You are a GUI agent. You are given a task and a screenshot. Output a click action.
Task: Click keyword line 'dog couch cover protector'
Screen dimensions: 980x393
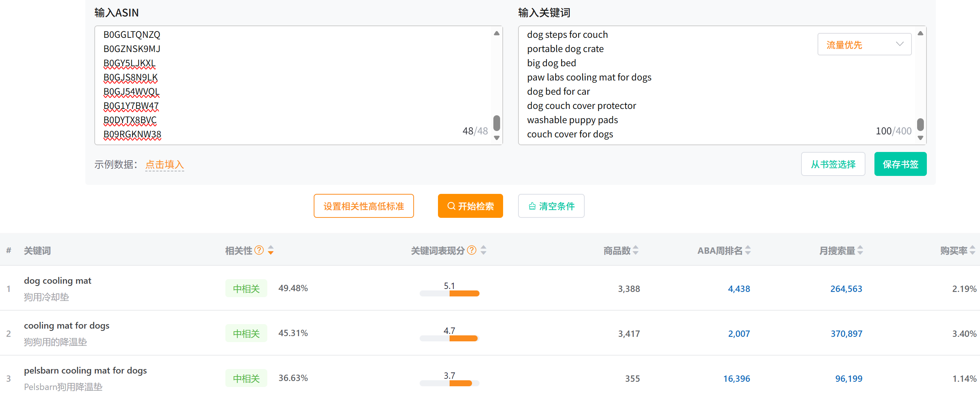(x=581, y=106)
